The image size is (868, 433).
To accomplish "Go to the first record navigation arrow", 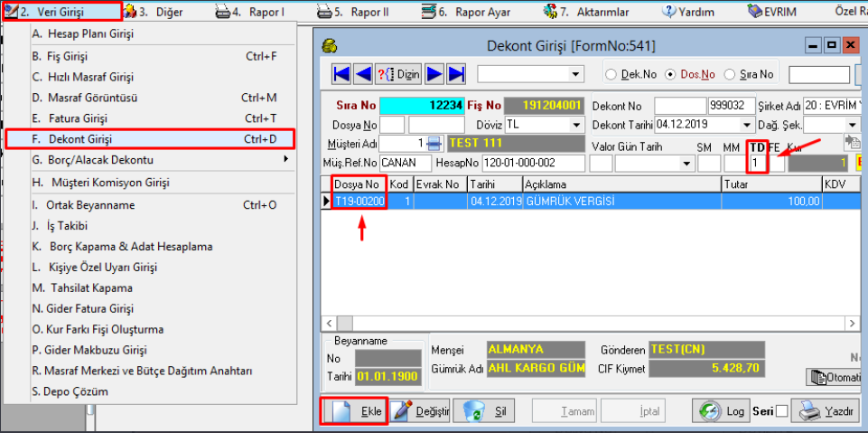I will pos(341,74).
